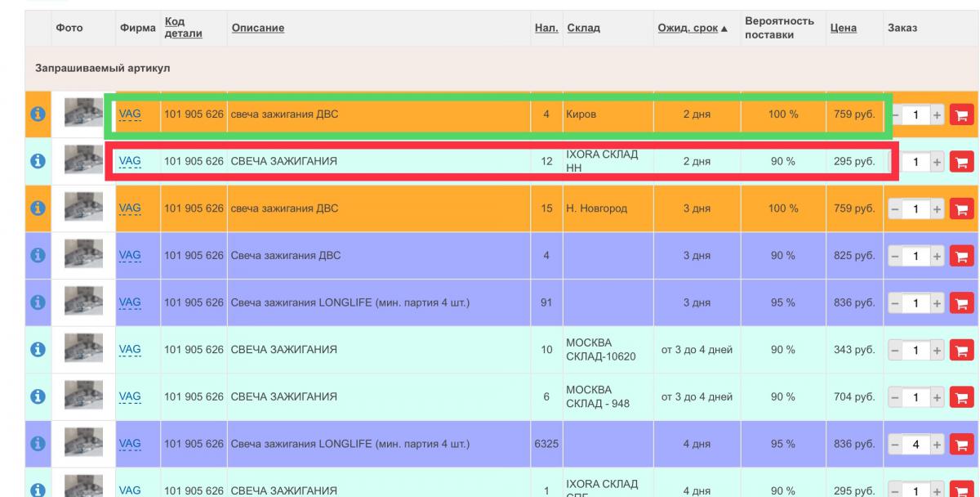Screen dimensions: 980x497
Task: Sort by Ожид. срок column header
Action: click(688, 29)
